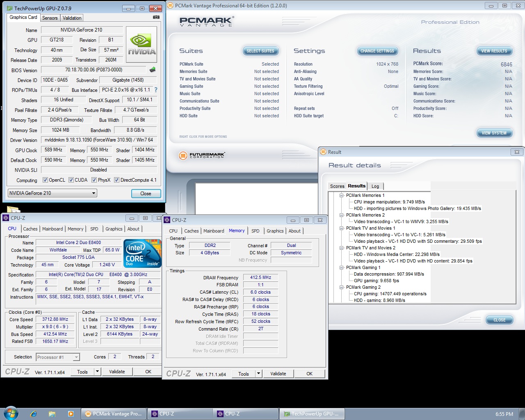Click the SELECT SUITES button
The width and height of the screenshot is (525, 420).
pos(260,51)
